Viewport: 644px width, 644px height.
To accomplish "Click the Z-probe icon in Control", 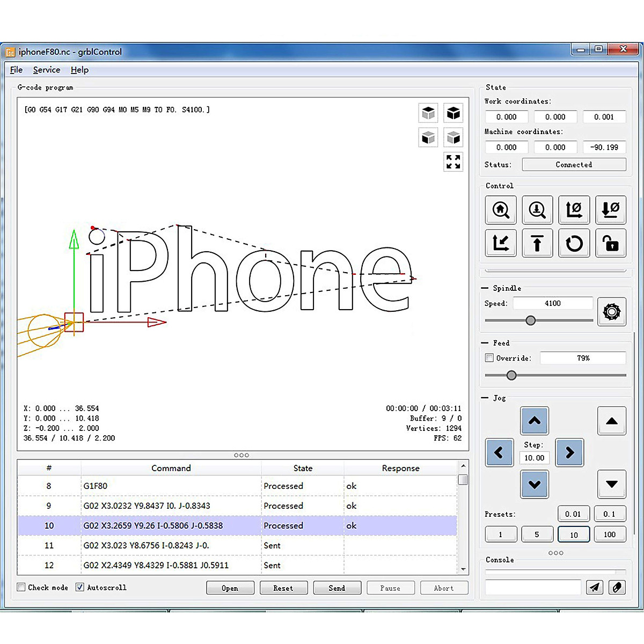I will click(537, 210).
